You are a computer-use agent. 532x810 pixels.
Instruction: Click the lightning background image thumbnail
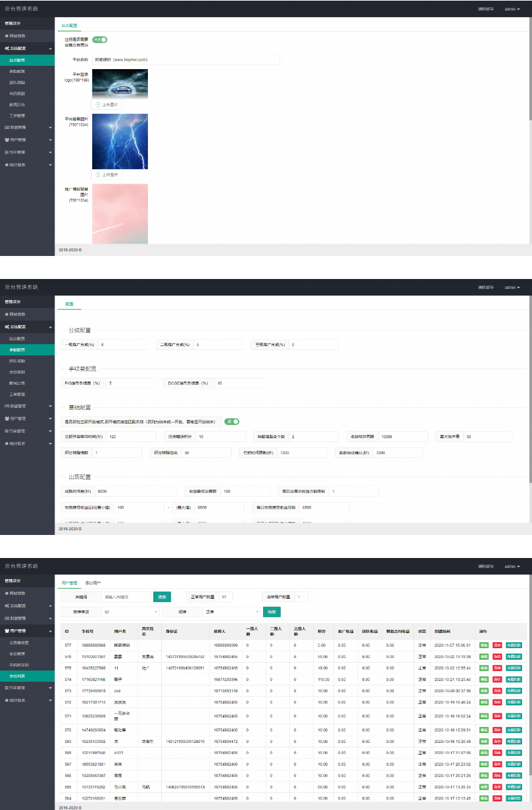tap(120, 141)
